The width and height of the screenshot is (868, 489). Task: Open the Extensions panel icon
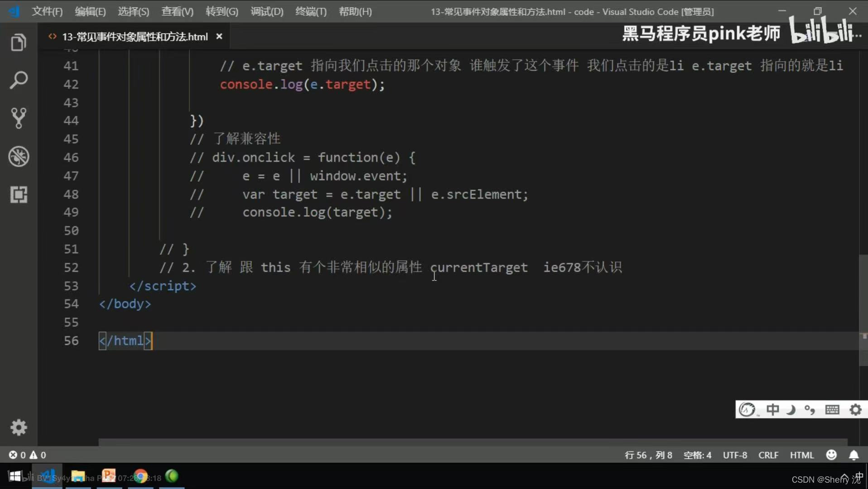(19, 195)
